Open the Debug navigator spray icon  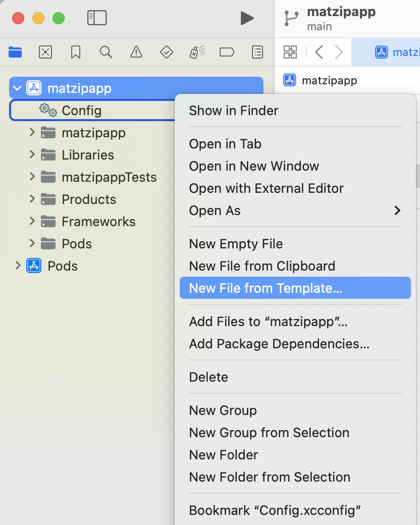coord(197,52)
